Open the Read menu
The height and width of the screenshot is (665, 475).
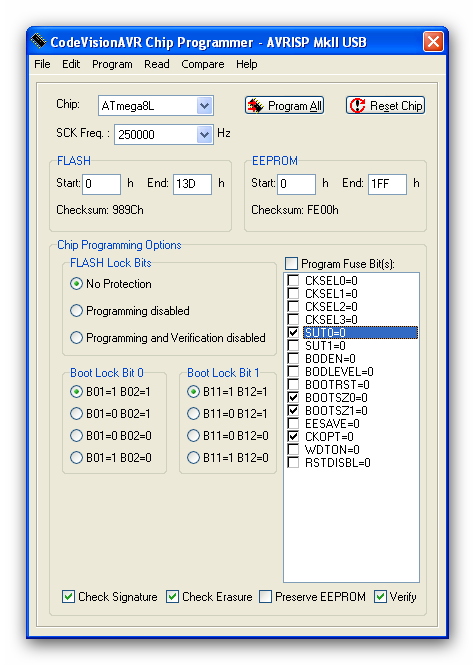tap(156, 64)
